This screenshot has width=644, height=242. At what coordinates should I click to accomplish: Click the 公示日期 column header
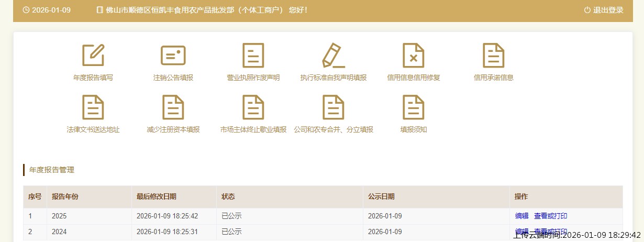coord(381,196)
